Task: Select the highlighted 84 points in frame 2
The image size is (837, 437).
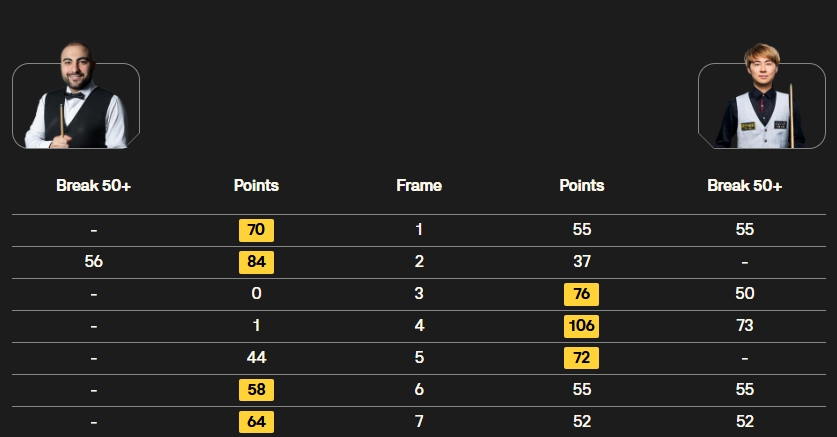Action: (256, 262)
